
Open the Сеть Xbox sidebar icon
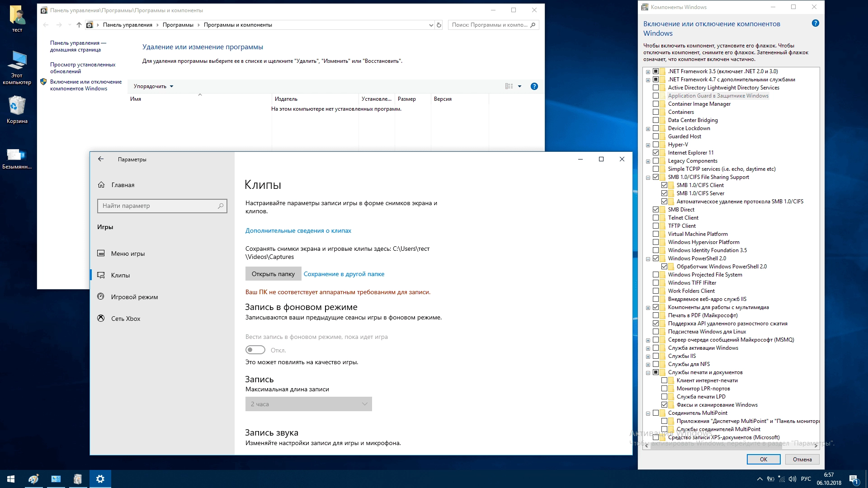tap(101, 319)
